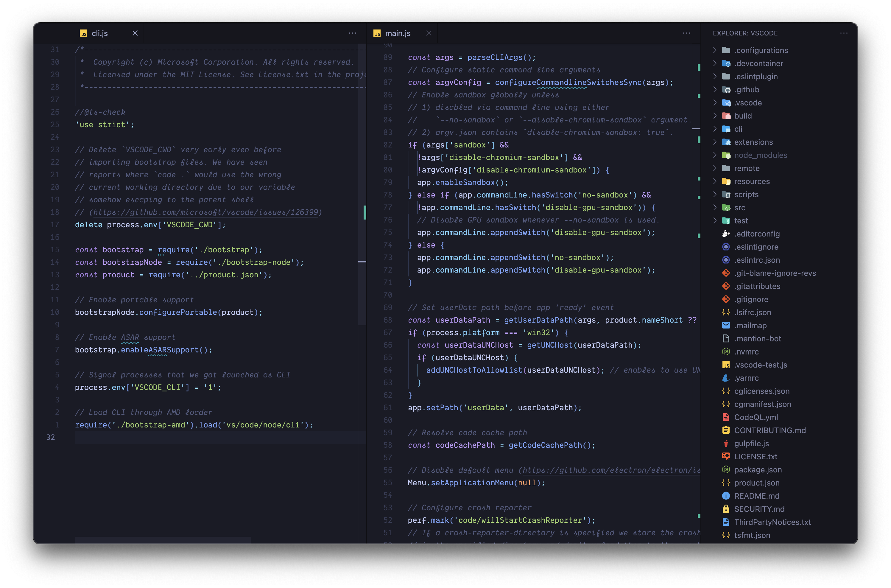Click the EXPLORER: VSCODE panel title
891x588 pixels.
(x=745, y=33)
